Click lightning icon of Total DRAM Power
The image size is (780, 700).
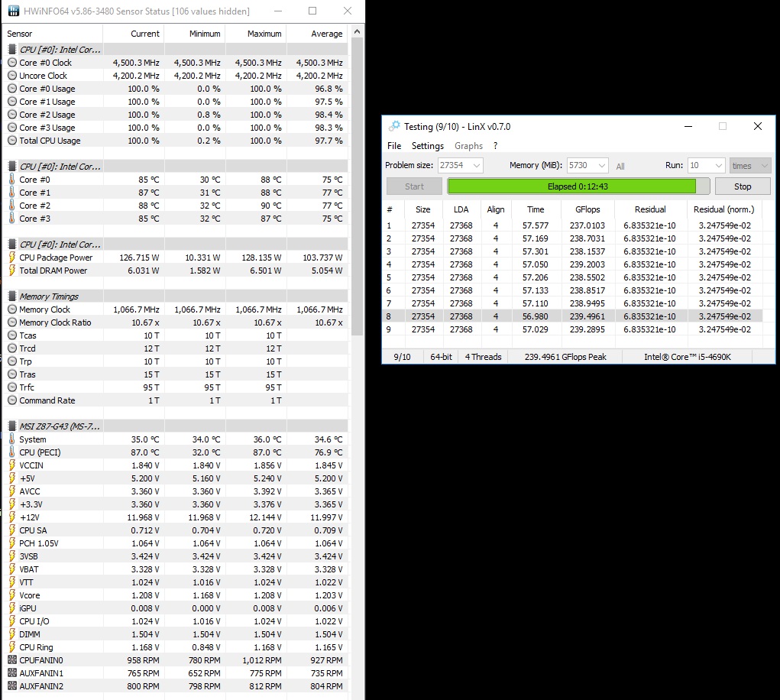coord(12,271)
